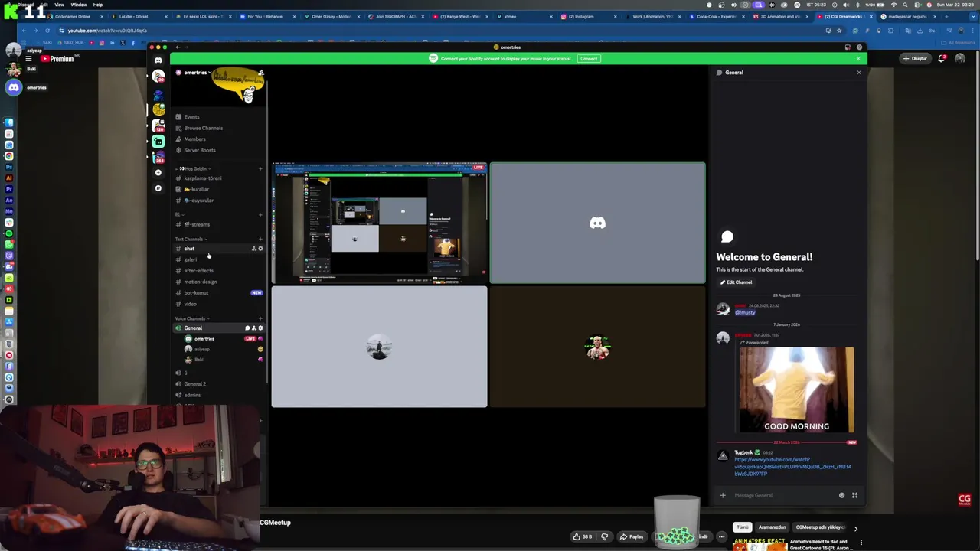This screenshot has width=980, height=551.
Task: Click Message General input field
Action: [x=782, y=495]
